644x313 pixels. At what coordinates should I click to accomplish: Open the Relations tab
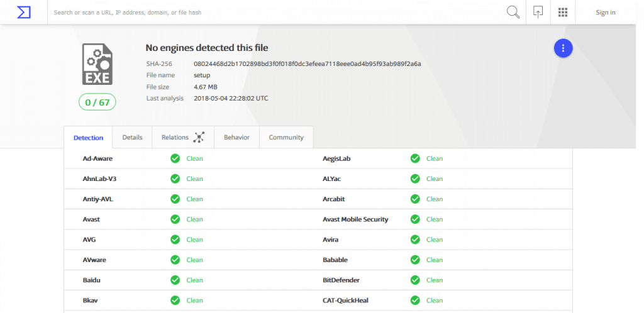(183, 137)
